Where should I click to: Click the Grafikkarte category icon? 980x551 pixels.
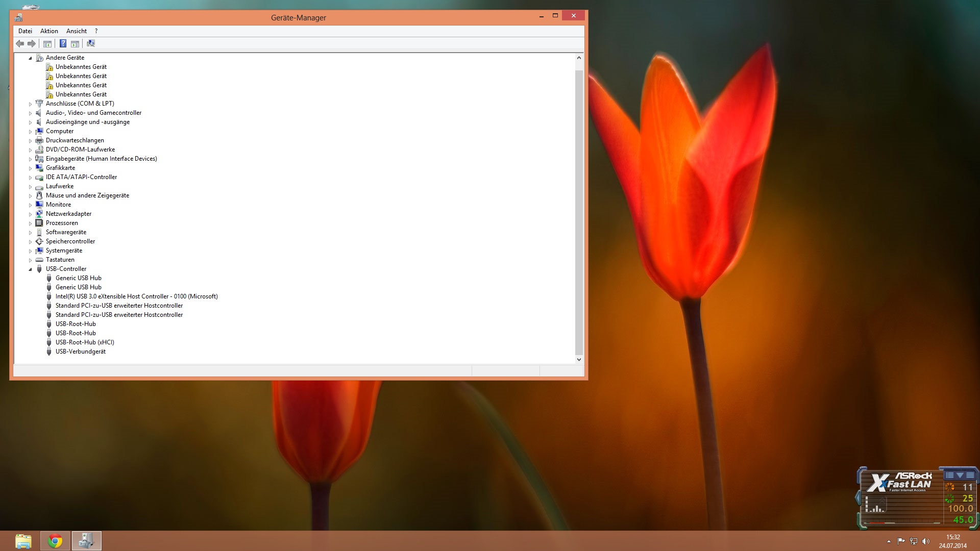coord(39,168)
